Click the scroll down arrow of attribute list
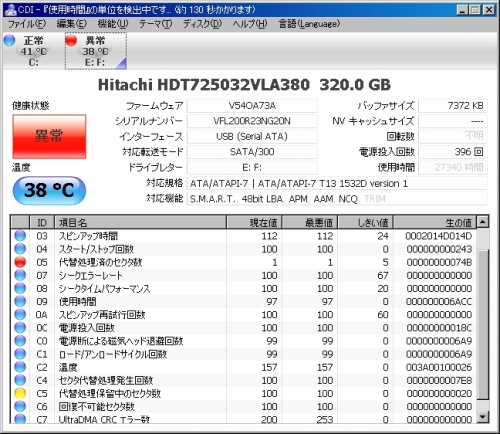Image resolution: width=500 pixels, height=434 pixels. (483, 416)
